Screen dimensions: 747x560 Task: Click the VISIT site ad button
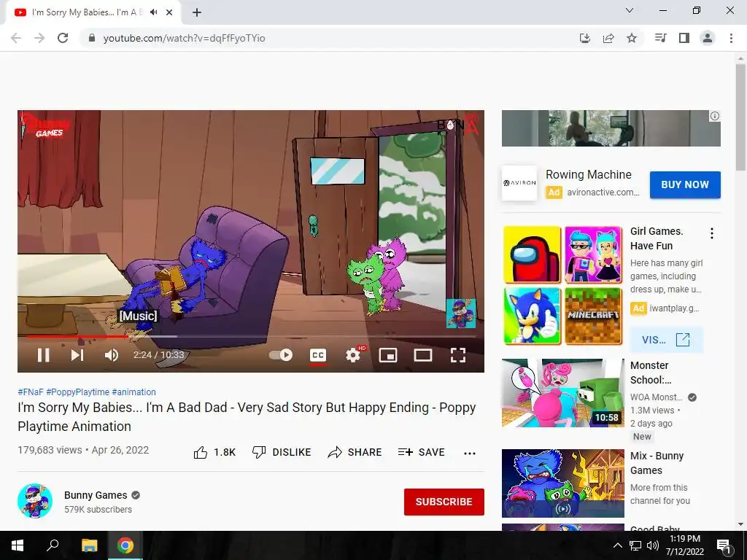666,340
